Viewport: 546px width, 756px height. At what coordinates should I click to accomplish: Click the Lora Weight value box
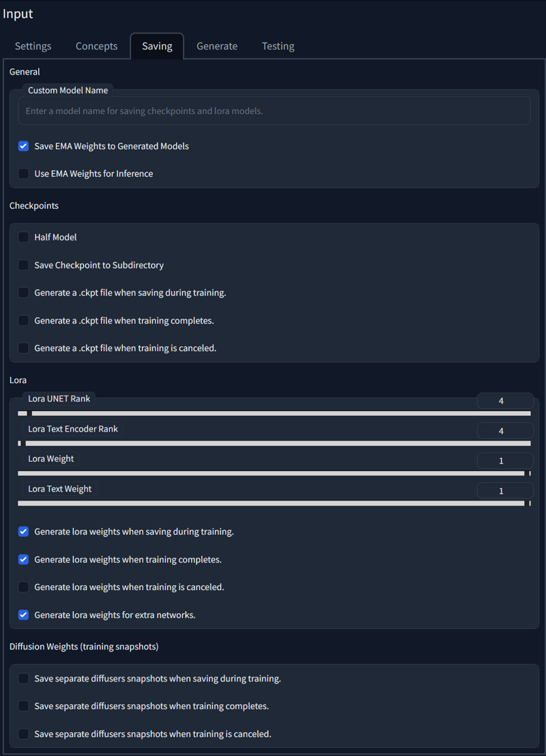[505, 460]
